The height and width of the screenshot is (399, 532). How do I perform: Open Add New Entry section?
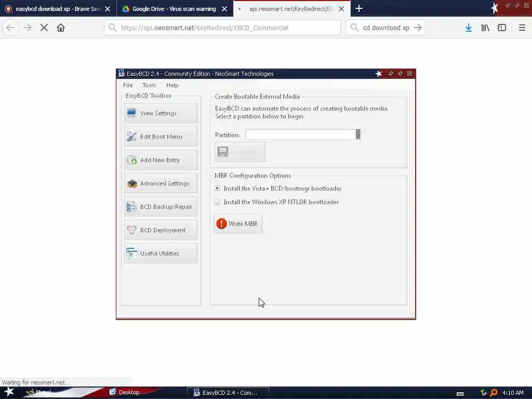click(x=161, y=160)
